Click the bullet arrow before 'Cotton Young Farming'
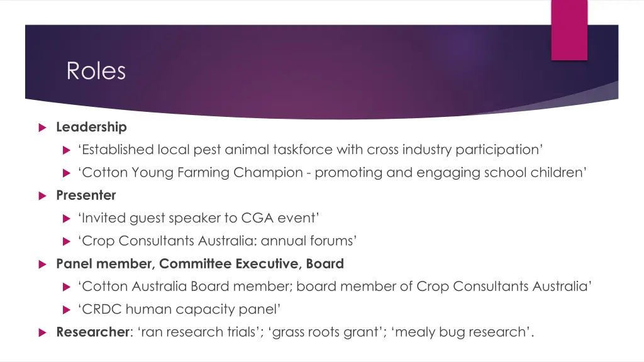The width and height of the screenshot is (644, 362). 67,173
